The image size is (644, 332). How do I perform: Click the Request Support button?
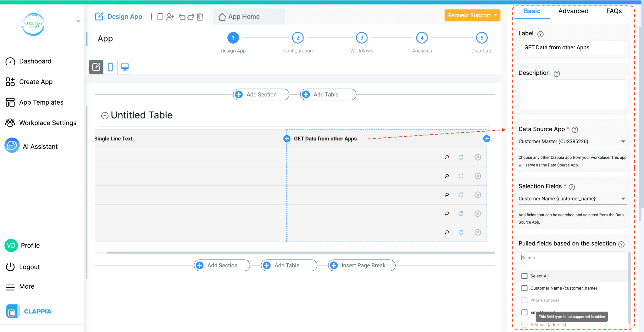pyautogui.click(x=472, y=15)
